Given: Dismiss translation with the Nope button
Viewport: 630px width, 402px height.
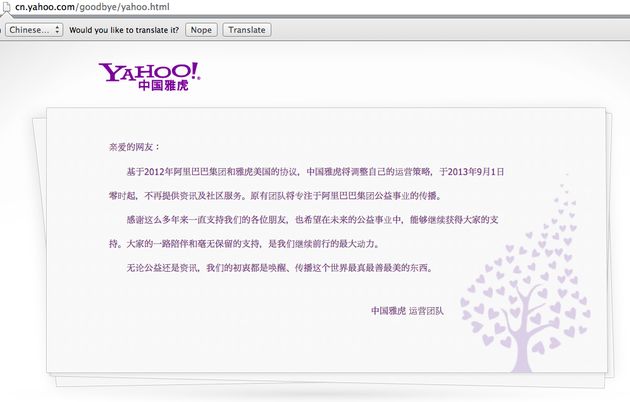Looking at the screenshot, I should pyautogui.click(x=201, y=30).
